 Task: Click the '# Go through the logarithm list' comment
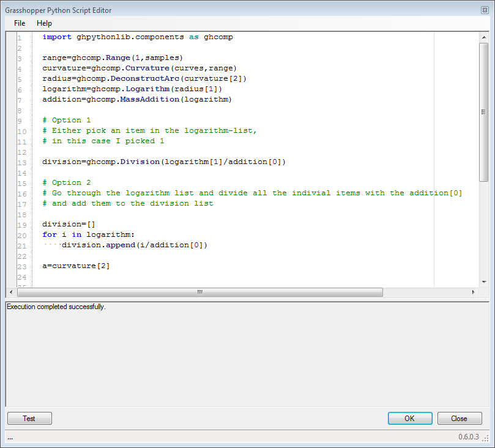coord(252,193)
